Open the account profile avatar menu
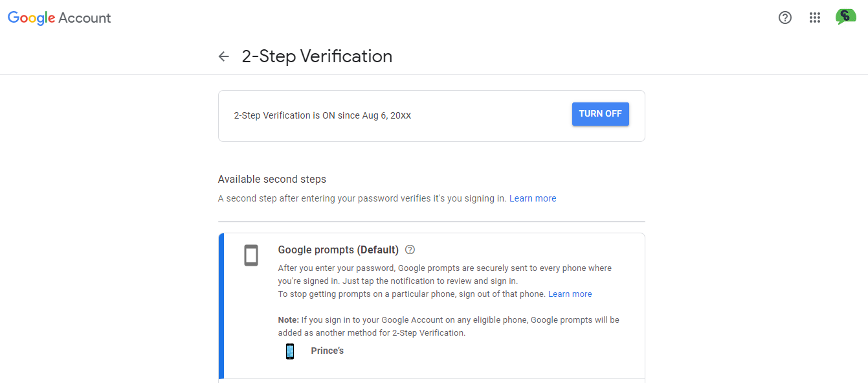Screen dimensions: 868x383 coord(845,17)
